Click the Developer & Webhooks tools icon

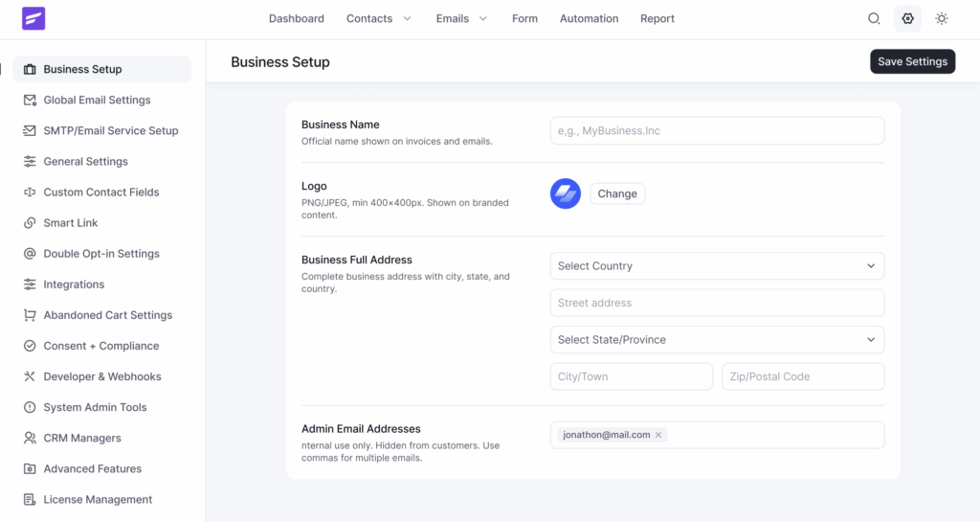(30, 376)
